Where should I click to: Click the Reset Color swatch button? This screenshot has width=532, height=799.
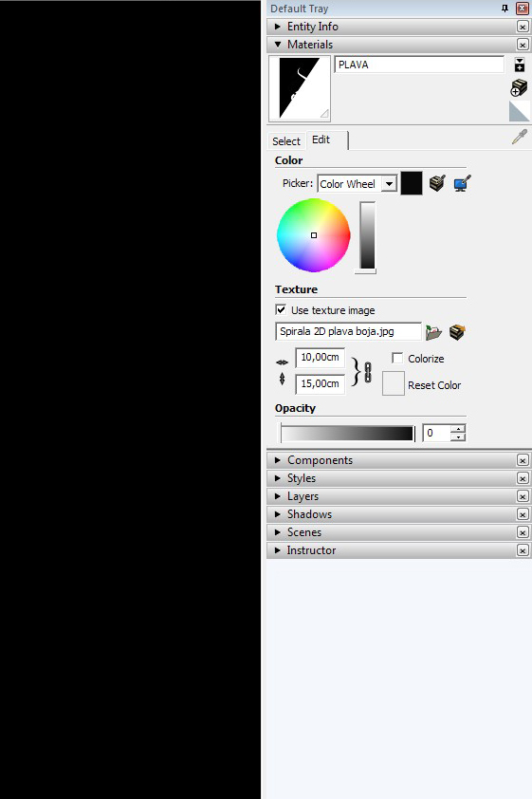point(393,383)
